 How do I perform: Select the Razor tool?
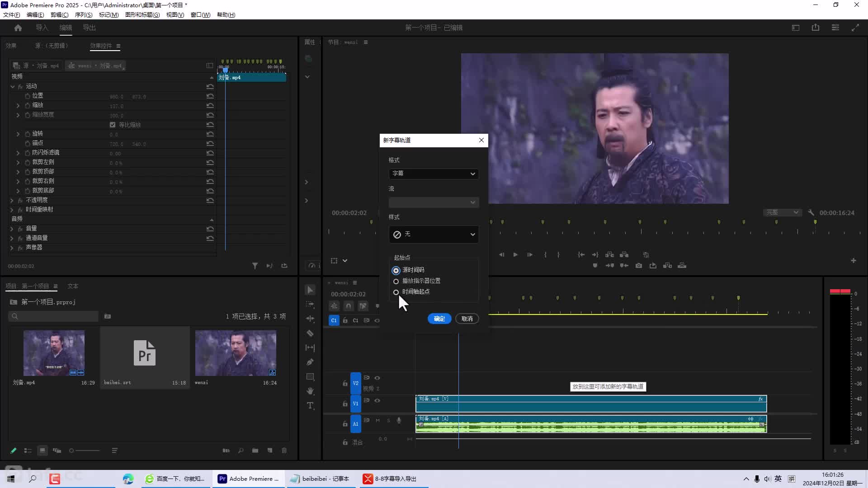pos(310,333)
